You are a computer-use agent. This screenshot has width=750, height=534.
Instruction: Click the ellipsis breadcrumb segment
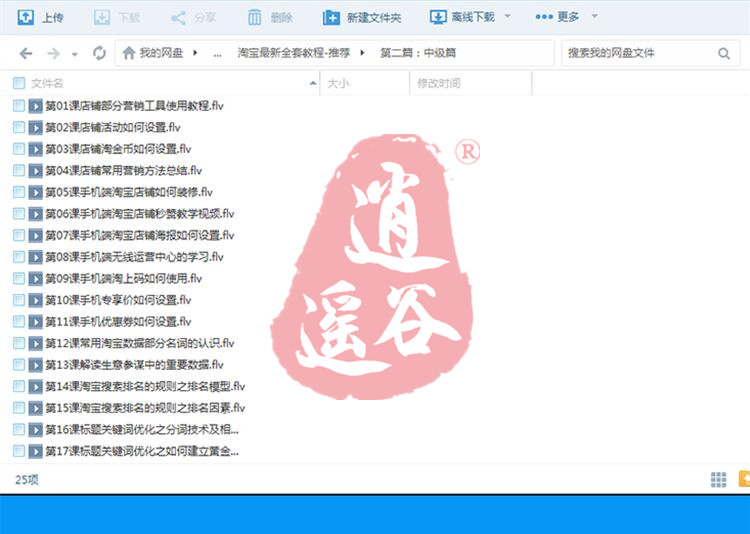(218, 54)
